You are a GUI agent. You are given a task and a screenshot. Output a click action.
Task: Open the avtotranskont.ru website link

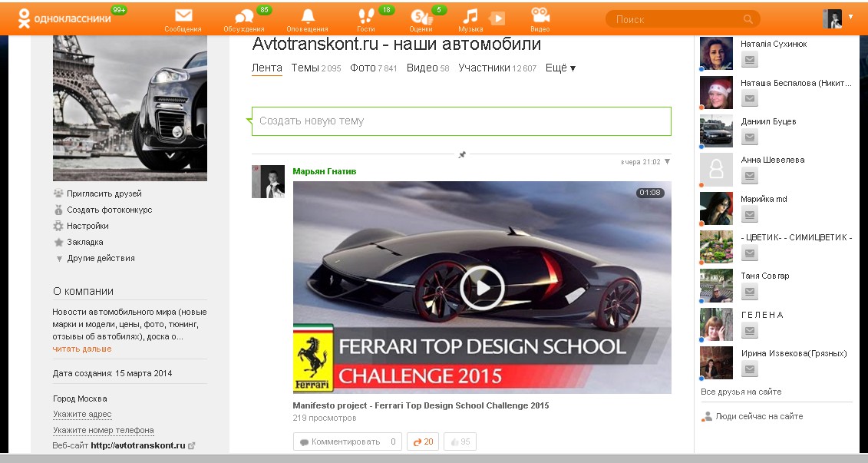138,445
